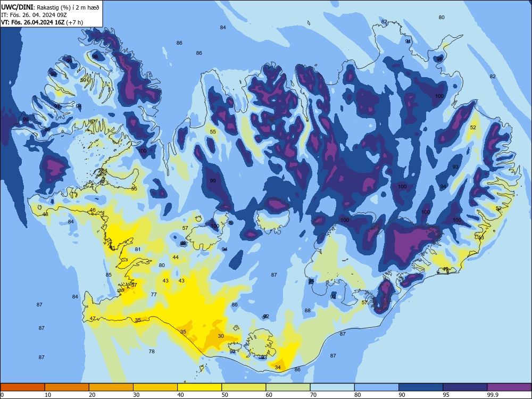Click the 'IT: Fös. 26. 04. 2024 09Z' line
The height and width of the screenshot is (399, 532).
(x=34, y=15)
